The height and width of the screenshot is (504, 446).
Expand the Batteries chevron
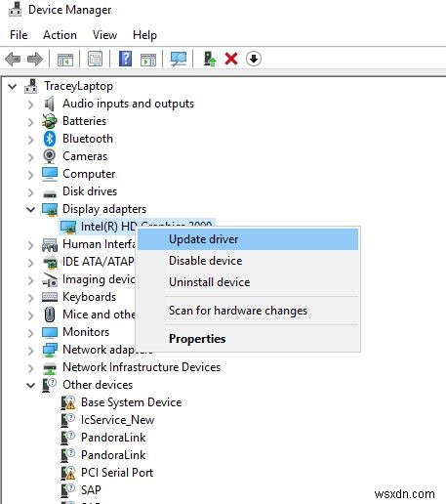(30, 122)
